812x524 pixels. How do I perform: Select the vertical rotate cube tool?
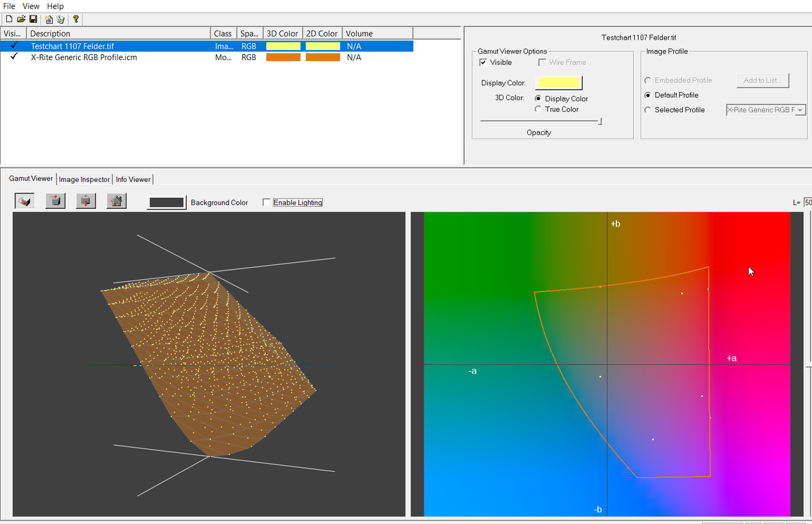coord(86,201)
